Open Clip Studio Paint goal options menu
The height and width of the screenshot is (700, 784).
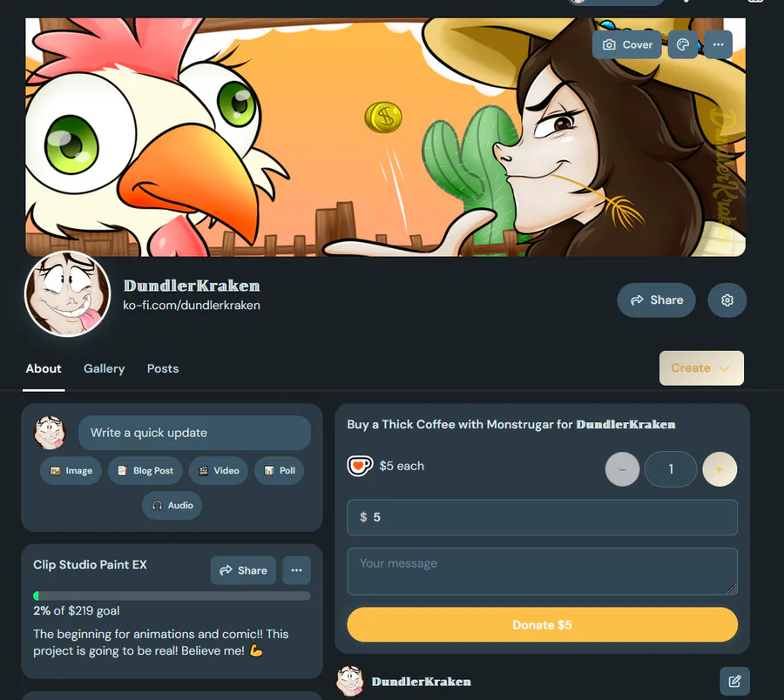click(296, 570)
